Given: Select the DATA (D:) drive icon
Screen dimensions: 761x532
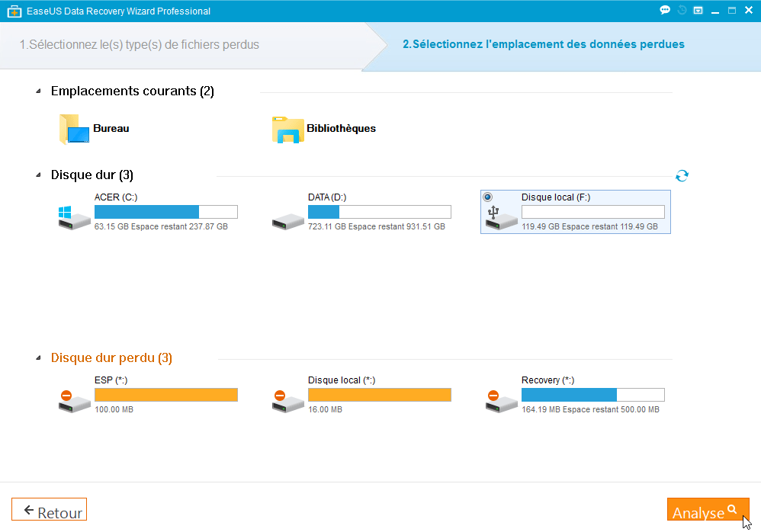Looking at the screenshot, I should point(287,222).
